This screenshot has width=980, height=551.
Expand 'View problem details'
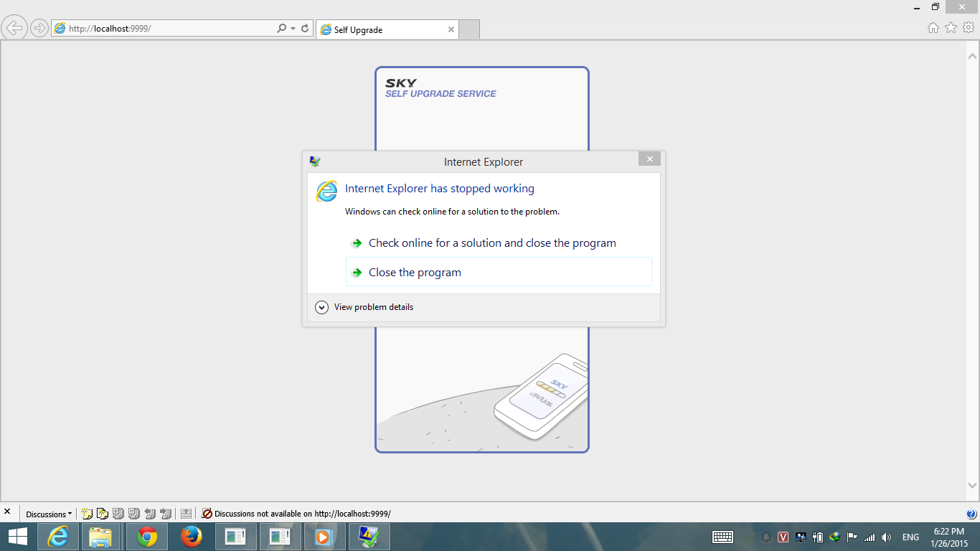364,307
